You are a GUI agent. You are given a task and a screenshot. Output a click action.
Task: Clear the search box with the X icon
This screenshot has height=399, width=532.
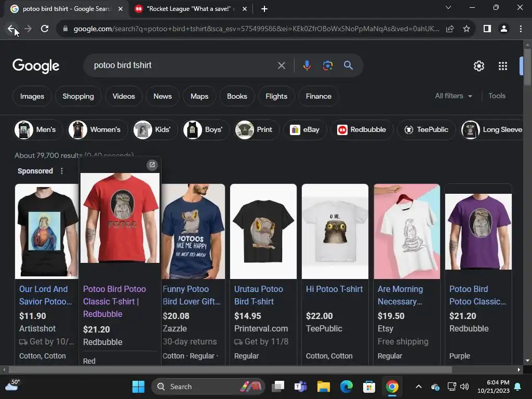point(281,65)
